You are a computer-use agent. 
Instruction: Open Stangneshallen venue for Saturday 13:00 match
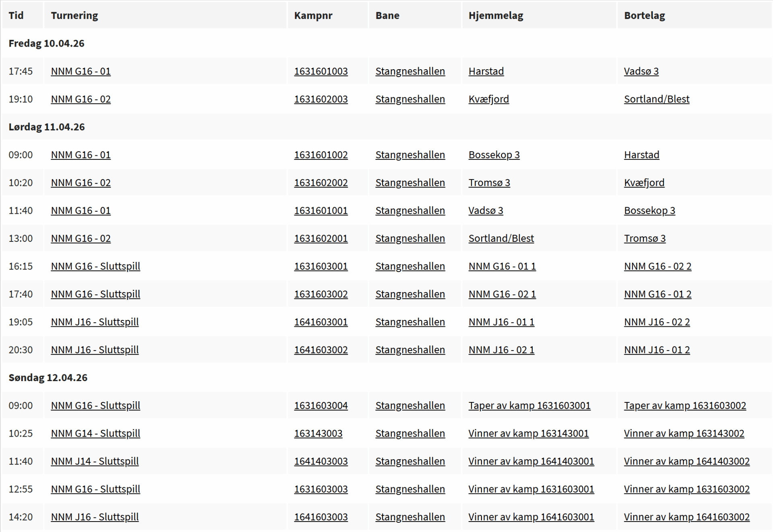click(410, 238)
